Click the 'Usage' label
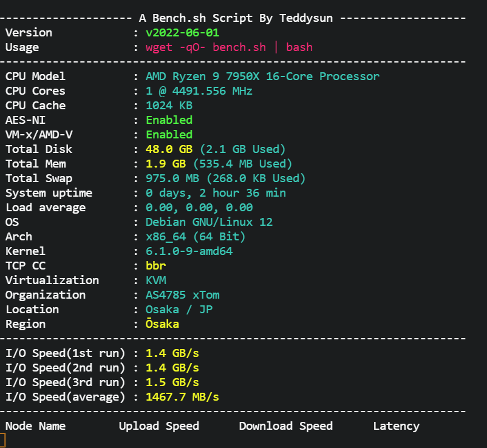This screenshot has width=487, height=448. coord(22,47)
